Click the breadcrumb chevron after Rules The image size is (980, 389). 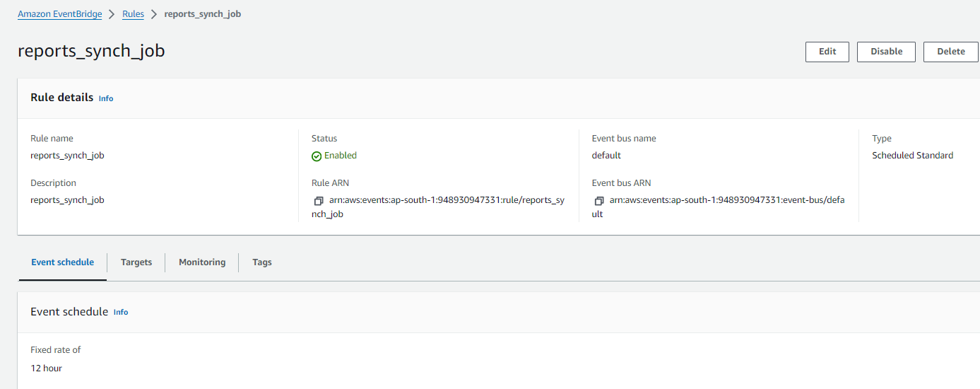click(154, 14)
